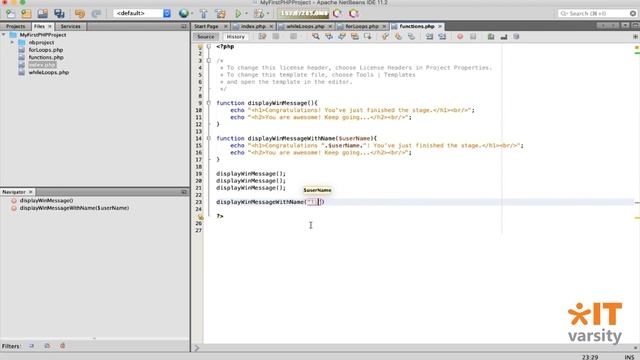Select whileLoops.php in the Files tree
The height and width of the screenshot is (360, 640).
(x=49, y=72)
